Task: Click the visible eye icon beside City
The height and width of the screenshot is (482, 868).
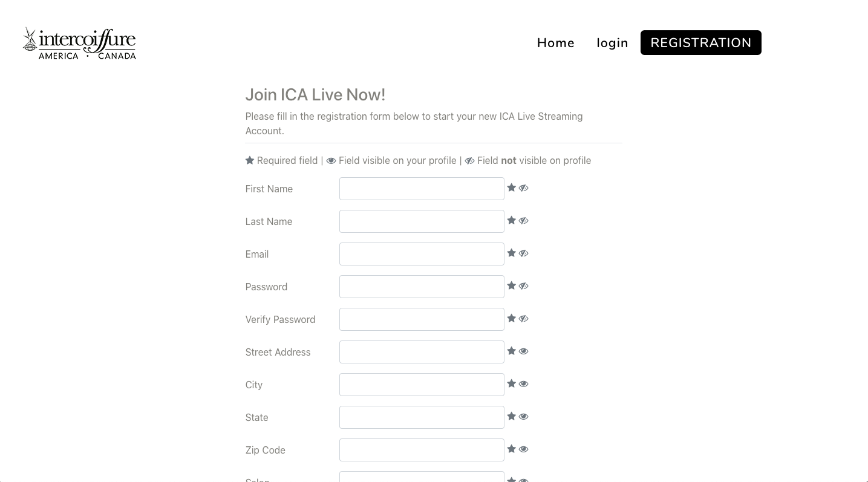Action: (524, 384)
